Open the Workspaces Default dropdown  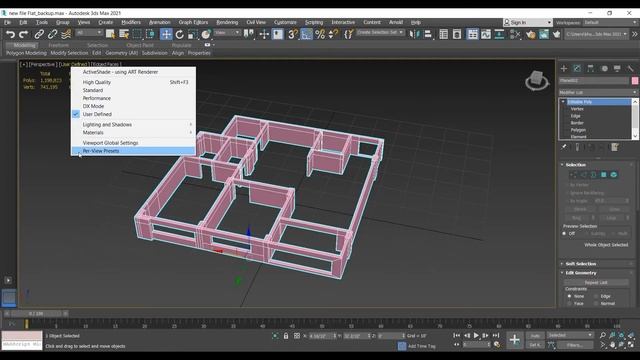610,22
